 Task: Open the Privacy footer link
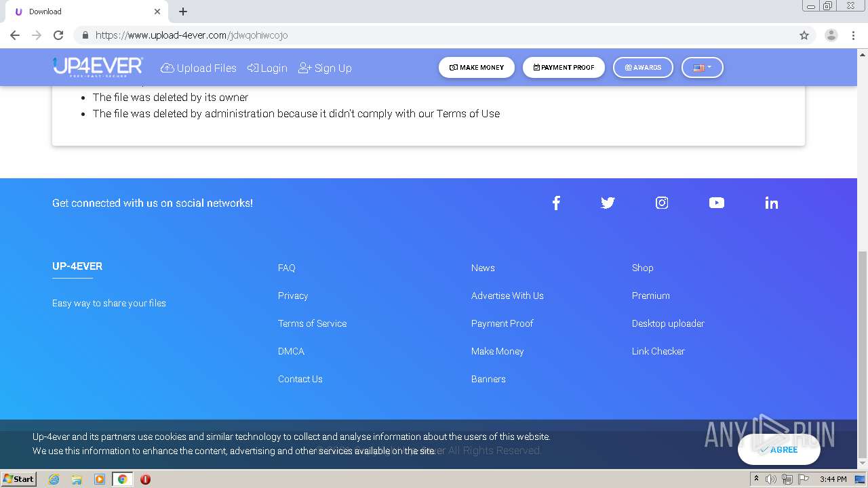tap(293, 296)
